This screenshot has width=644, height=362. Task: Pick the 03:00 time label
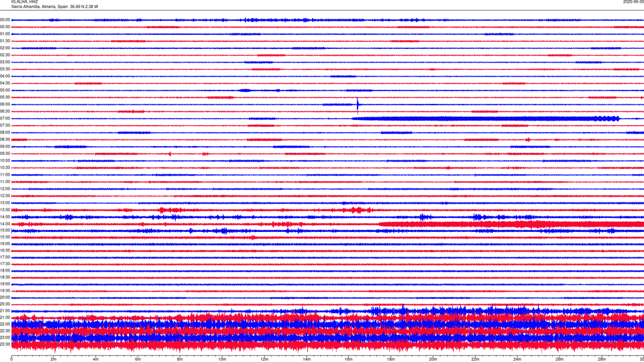[5, 62]
